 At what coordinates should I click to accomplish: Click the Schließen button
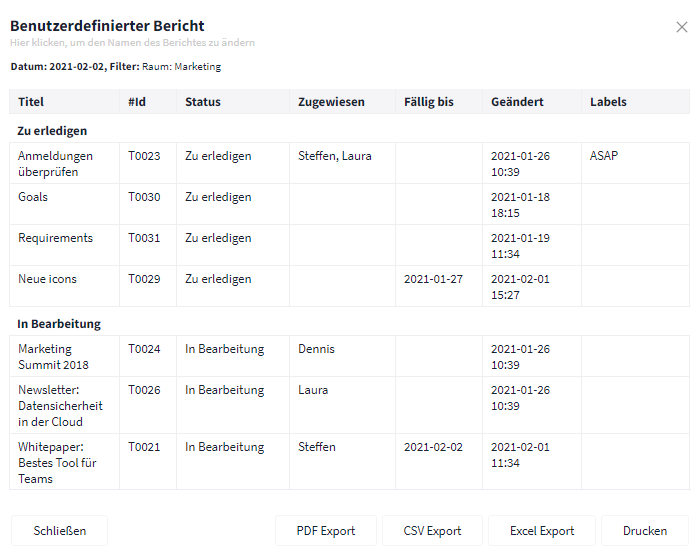[x=59, y=530]
